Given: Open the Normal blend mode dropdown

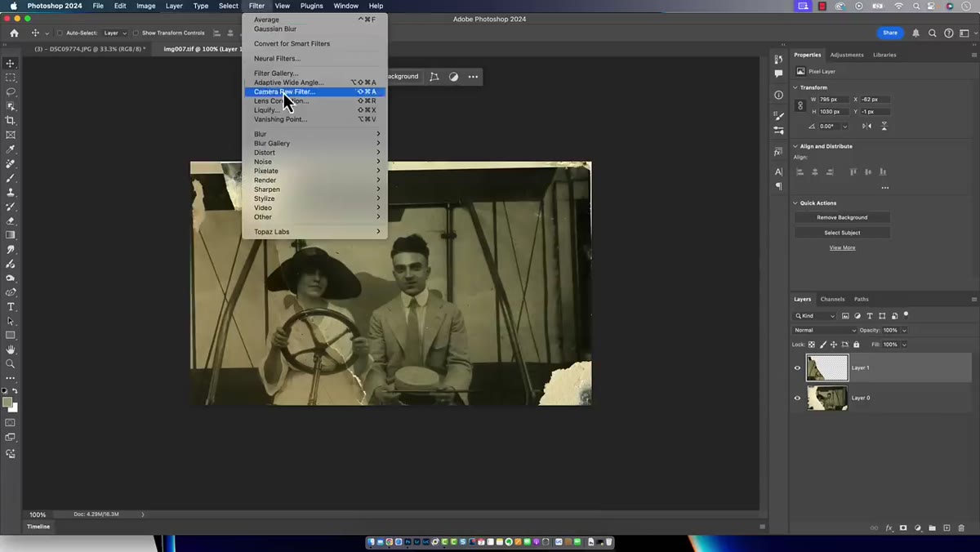Looking at the screenshot, I should pyautogui.click(x=825, y=330).
